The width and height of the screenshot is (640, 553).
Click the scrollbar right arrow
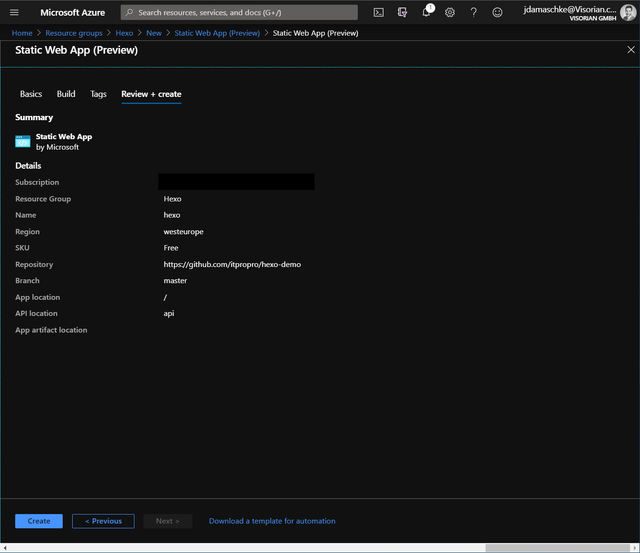pyautogui.click(x=635, y=548)
